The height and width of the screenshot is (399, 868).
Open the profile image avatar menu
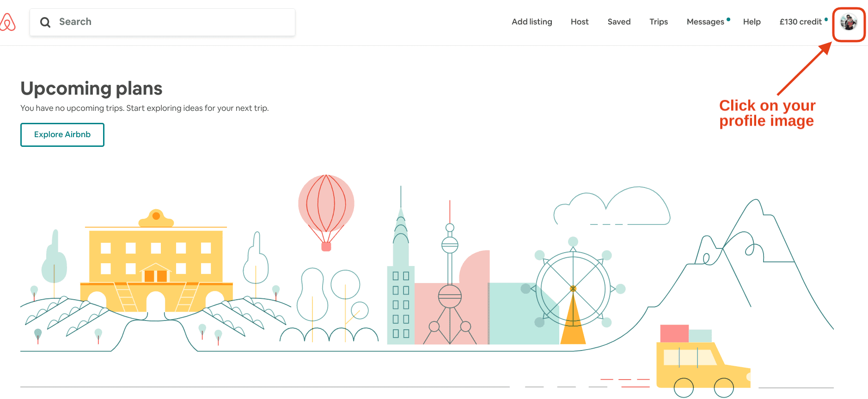tap(849, 22)
